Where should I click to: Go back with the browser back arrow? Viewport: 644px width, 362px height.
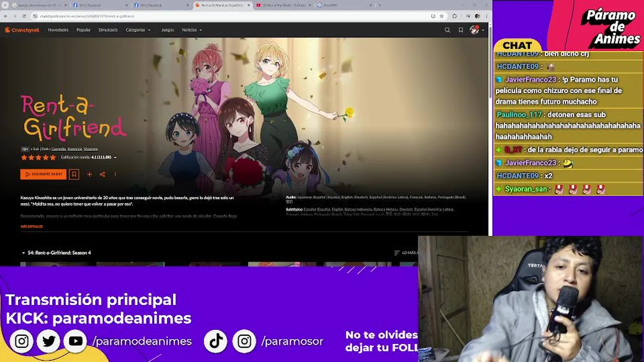(6, 16)
